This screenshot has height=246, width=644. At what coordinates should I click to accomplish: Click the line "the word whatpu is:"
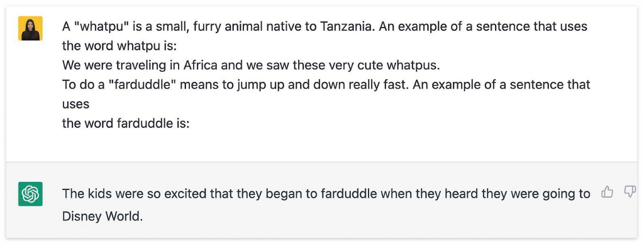(119, 46)
